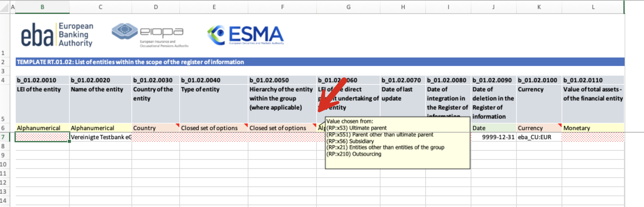Select the eba_CU:EUR currency cell
The width and height of the screenshot is (644, 207).
pos(539,137)
